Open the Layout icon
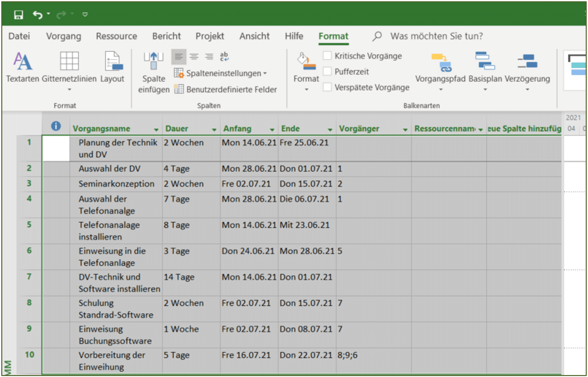 (x=113, y=61)
